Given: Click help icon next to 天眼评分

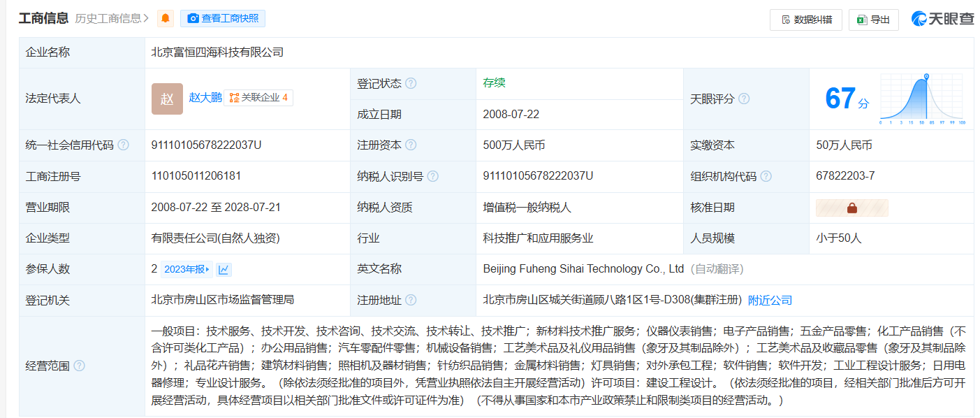Looking at the screenshot, I should coord(744,99).
